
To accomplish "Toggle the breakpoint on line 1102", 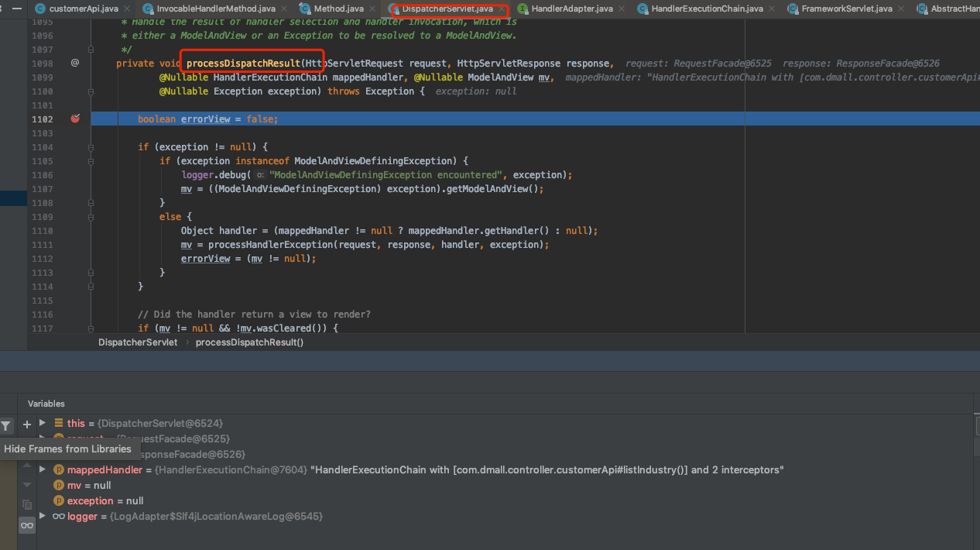I will click(75, 119).
